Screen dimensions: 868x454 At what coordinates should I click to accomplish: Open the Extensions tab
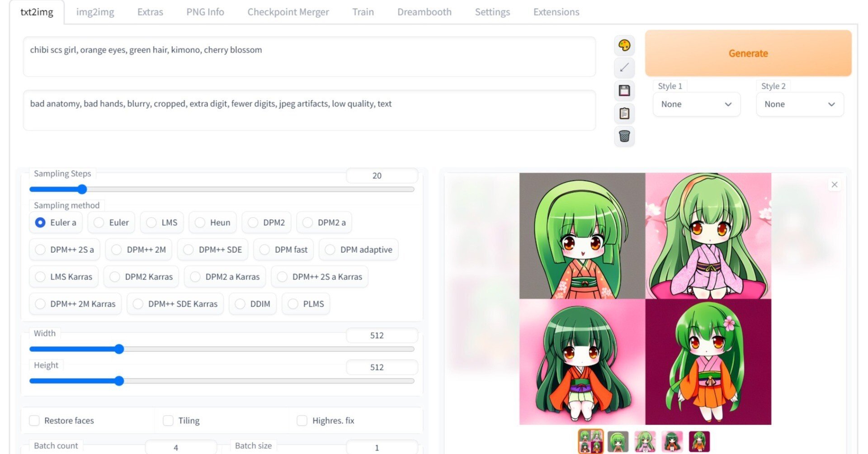556,12
